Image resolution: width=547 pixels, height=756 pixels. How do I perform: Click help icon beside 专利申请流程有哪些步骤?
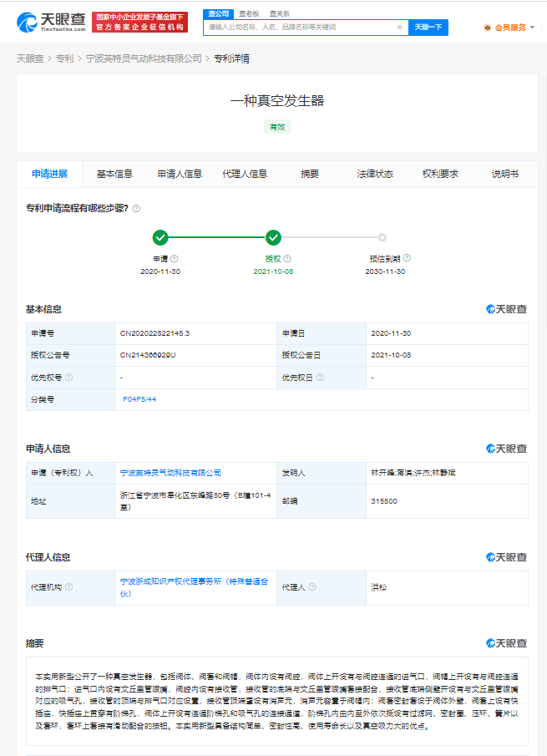(136, 209)
